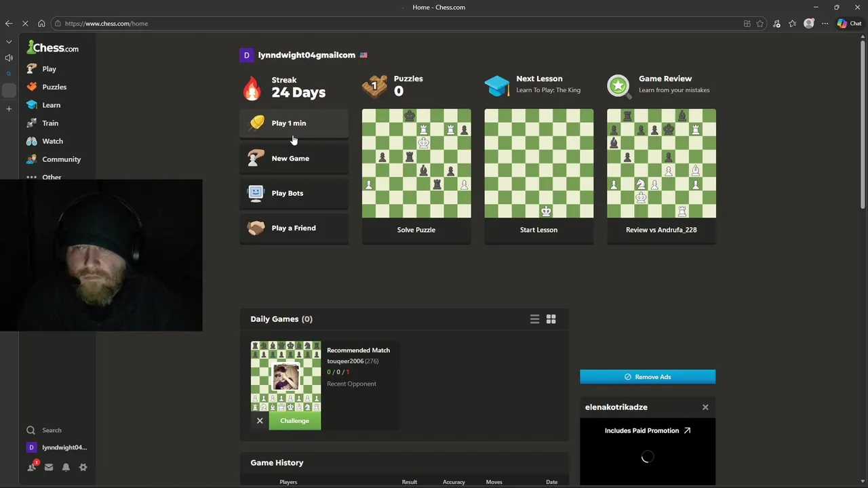Screen dimensions: 868x488
Task: Close the elenakotrikadze ad panel
Action: [705, 407]
